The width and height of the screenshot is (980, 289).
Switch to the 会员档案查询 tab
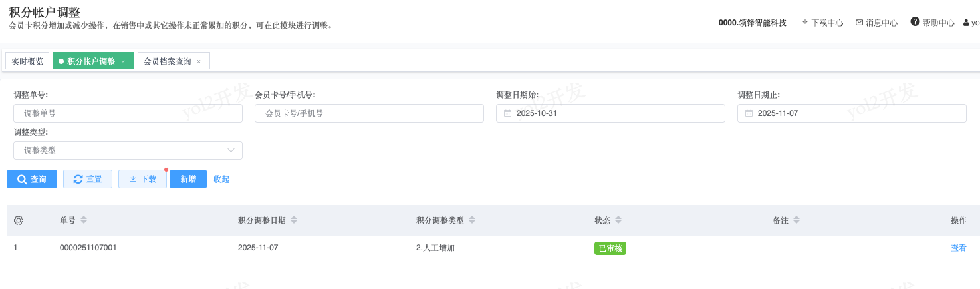coord(168,61)
